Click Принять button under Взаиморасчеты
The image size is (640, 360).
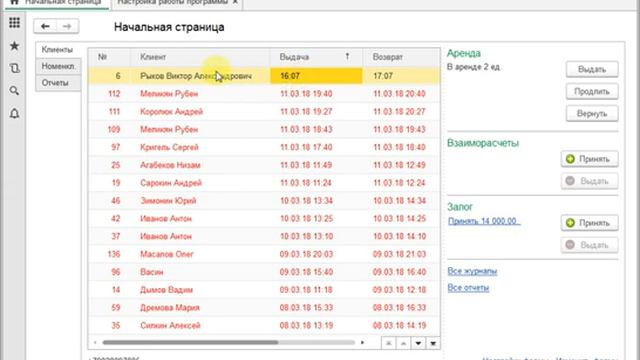589,159
